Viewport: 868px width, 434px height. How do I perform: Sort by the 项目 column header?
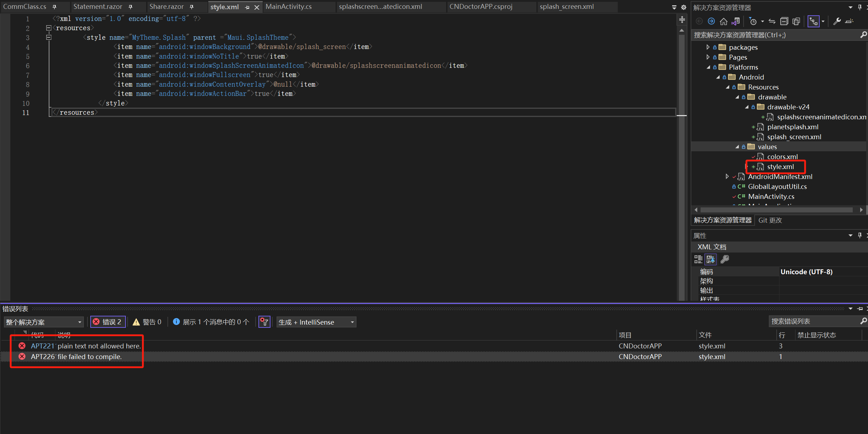pyautogui.click(x=625, y=335)
